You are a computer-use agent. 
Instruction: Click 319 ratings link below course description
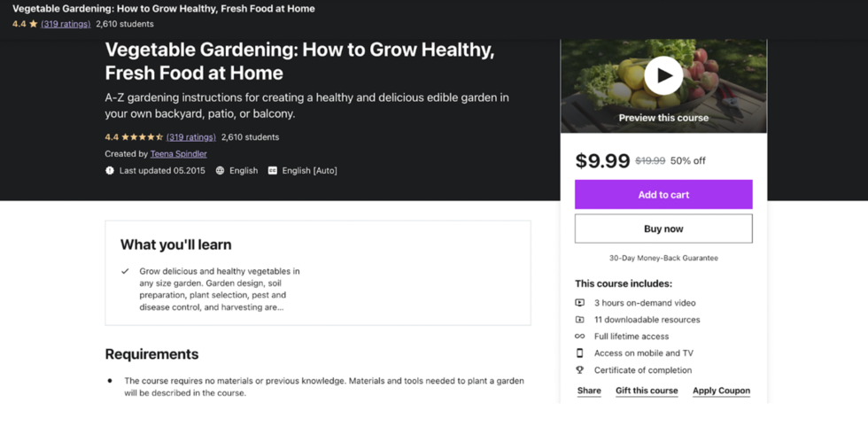(x=191, y=136)
